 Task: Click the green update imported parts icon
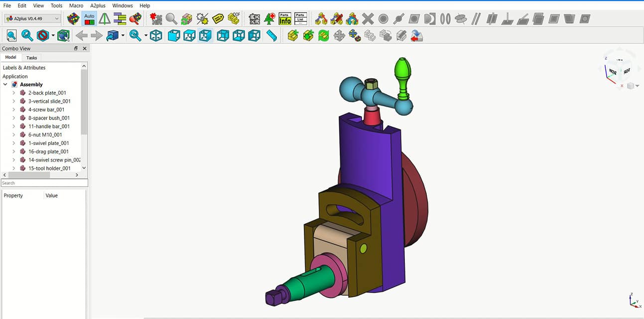pyautogui.click(x=324, y=35)
